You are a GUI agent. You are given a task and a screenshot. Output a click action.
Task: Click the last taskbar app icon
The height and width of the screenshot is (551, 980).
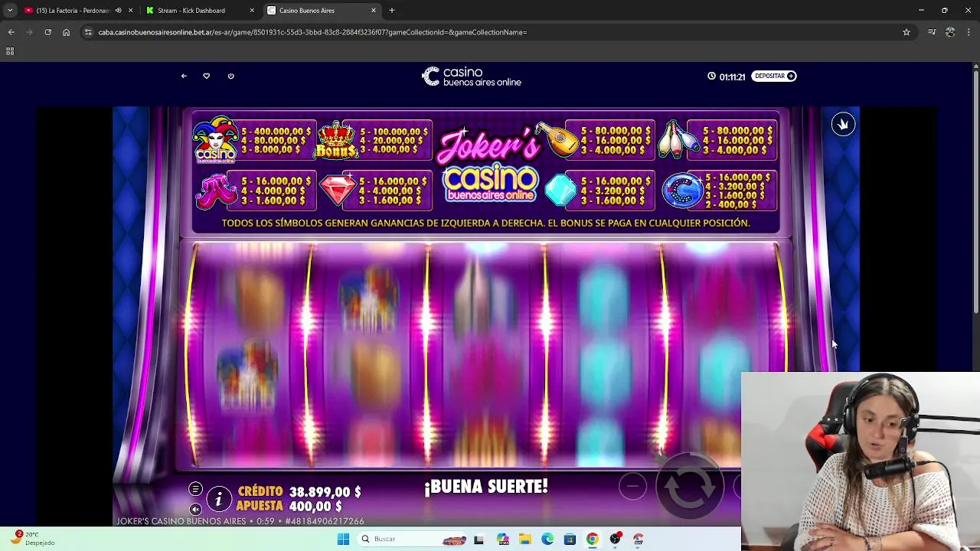[638, 539]
